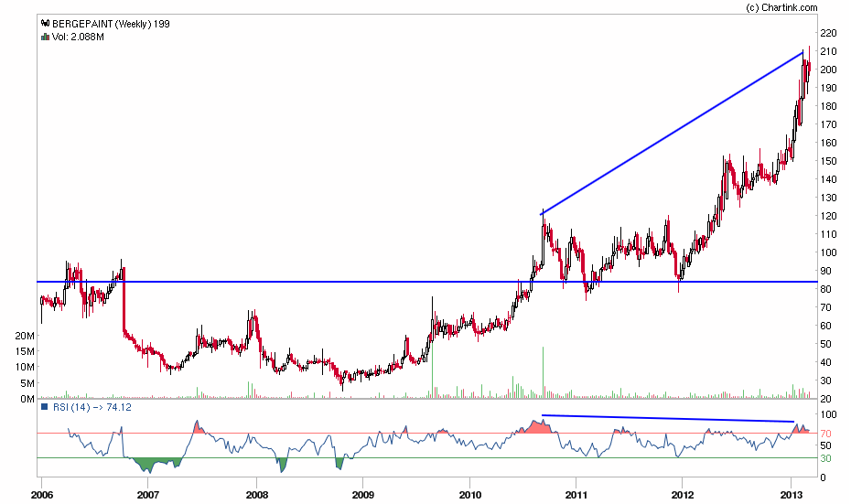Click the green 30 RSI axis label
851x504 pixels.
point(826,459)
